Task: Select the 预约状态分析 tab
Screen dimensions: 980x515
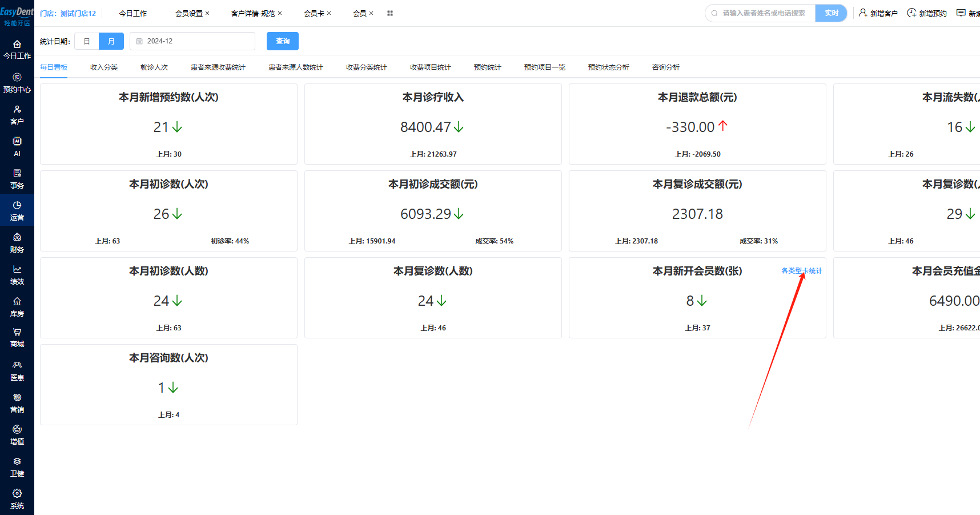Action: 609,67
